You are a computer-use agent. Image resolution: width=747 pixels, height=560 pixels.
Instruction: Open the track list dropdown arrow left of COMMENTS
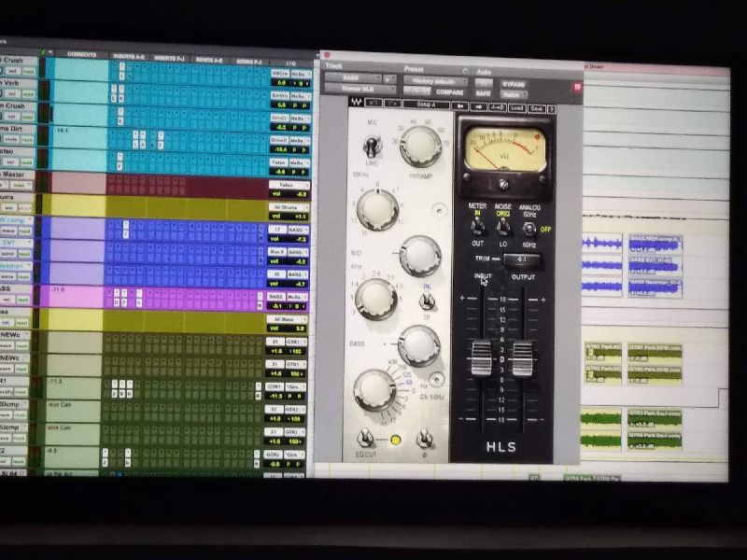pyautogui.click(x=50, y=52)
